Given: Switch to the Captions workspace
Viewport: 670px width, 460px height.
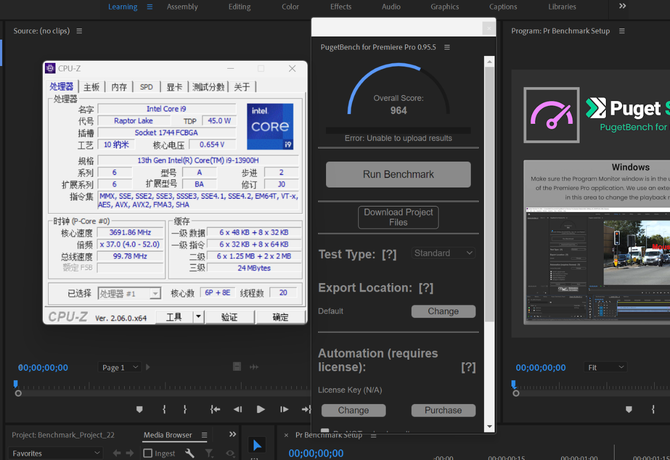Looking at the screenshot, I should pos(503,7).
